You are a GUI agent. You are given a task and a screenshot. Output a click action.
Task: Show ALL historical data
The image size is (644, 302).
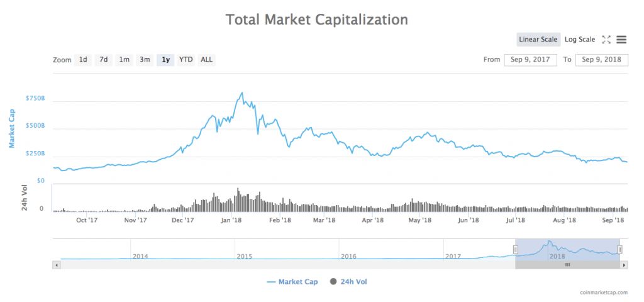(x=206, y=60)
